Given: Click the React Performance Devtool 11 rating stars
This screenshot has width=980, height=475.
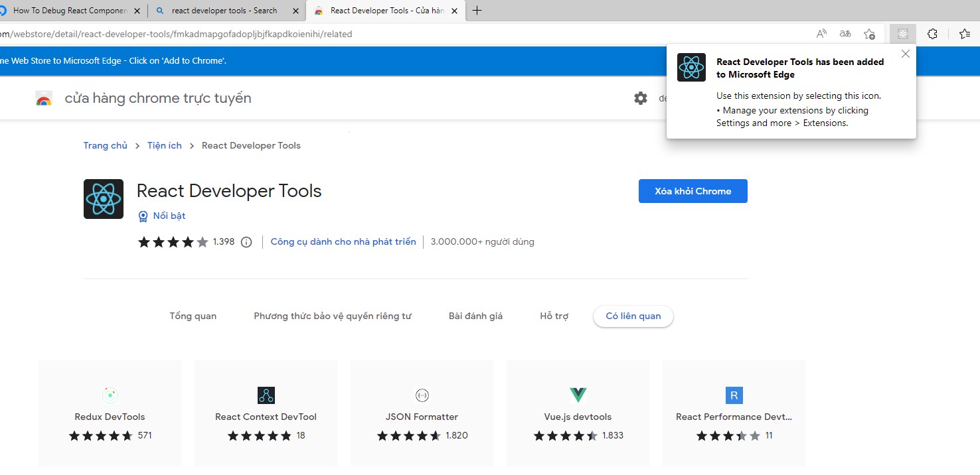Looking at the screenshot, I should (728, 436).
